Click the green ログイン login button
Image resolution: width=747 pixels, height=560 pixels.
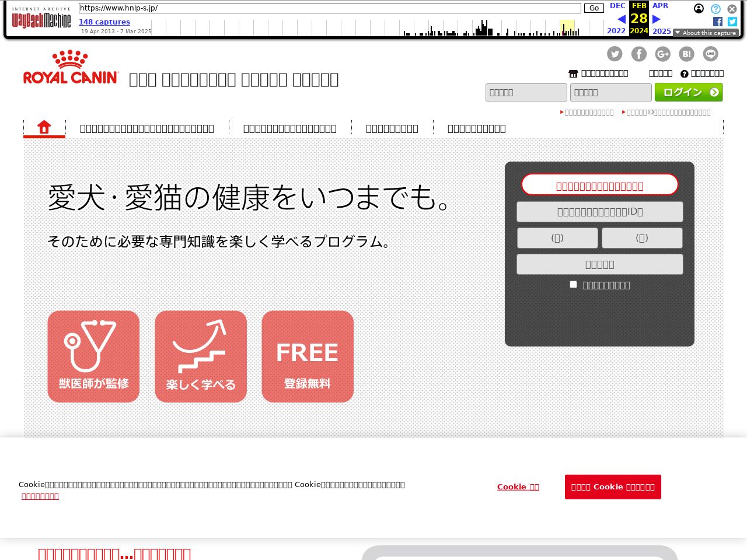(689, 92)
